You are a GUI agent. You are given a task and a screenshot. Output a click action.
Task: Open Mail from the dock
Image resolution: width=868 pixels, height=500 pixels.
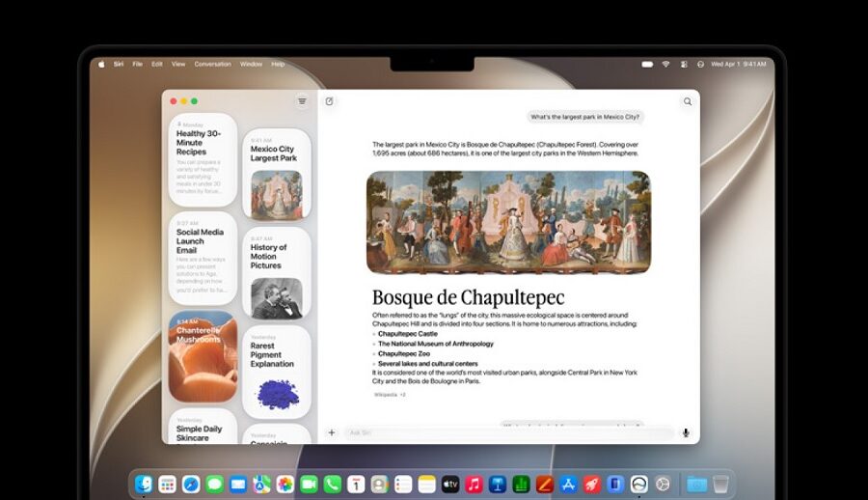(x=238, y=485)
